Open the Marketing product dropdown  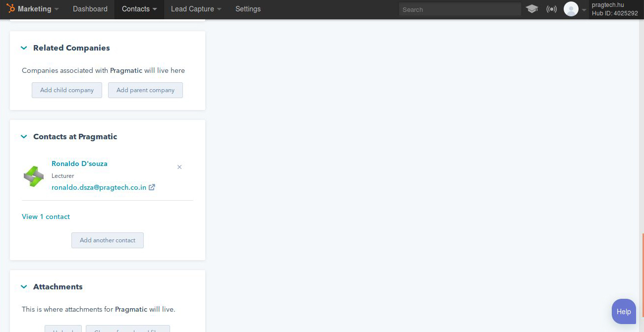coord(38,9)
